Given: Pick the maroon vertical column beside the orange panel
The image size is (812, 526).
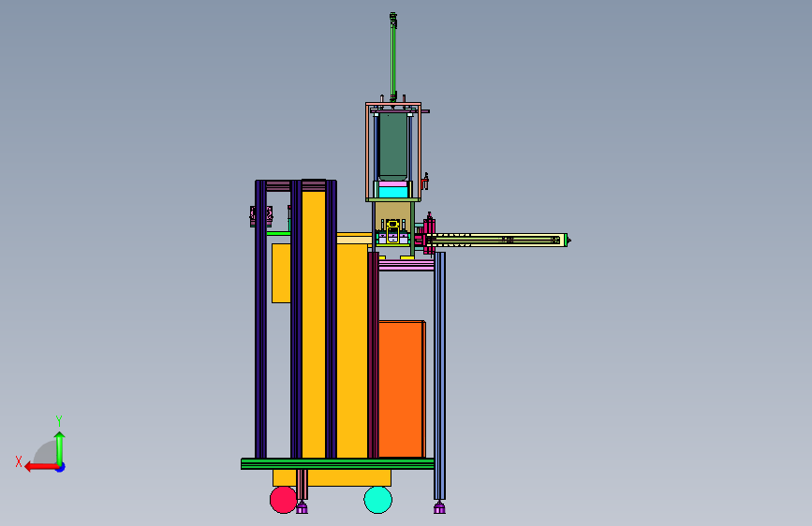Looking at the screenshot, I should pos(373,355).
